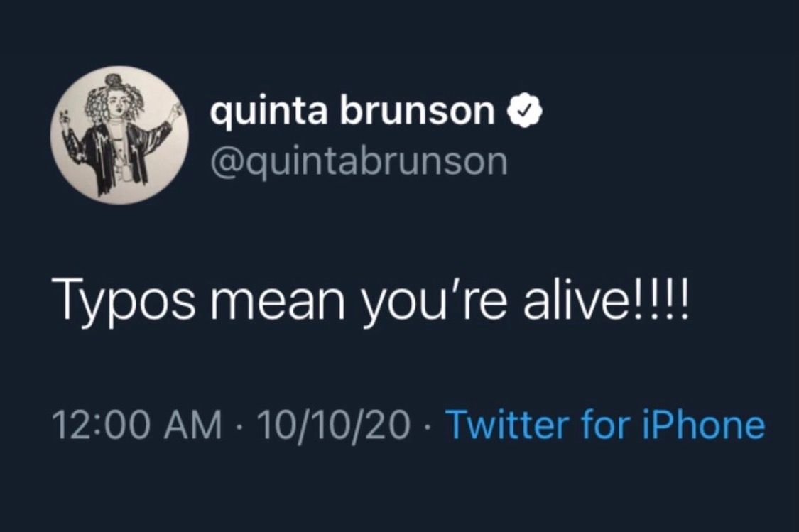
Task: Click the 12:00 AM timestamp
Action: point(136,425)
